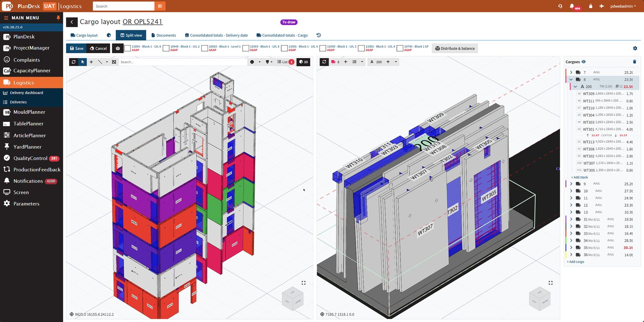Collapse cargo 8 in Cargoes tree
The width and height of the screenshot is (644, 322).
571,79
